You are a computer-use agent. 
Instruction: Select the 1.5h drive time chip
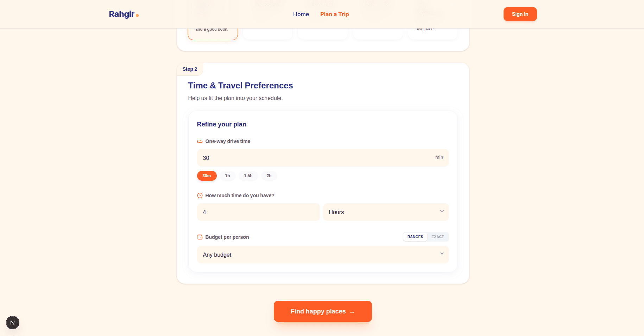(x=248, y=176)
